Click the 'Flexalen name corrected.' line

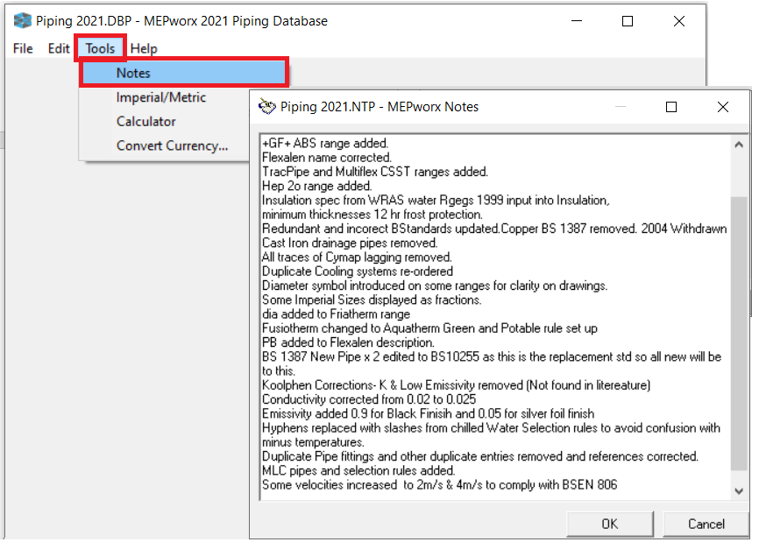[x=327, y=157]
